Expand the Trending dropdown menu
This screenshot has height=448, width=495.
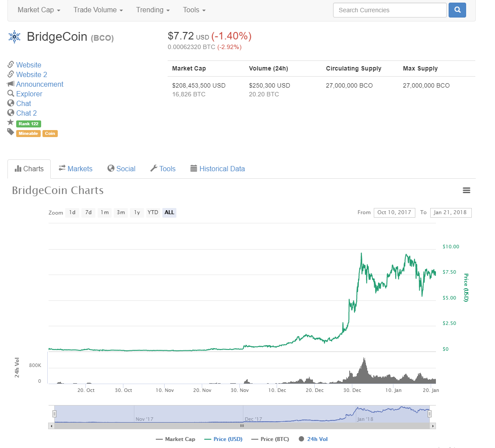click(x=153, y=10)
